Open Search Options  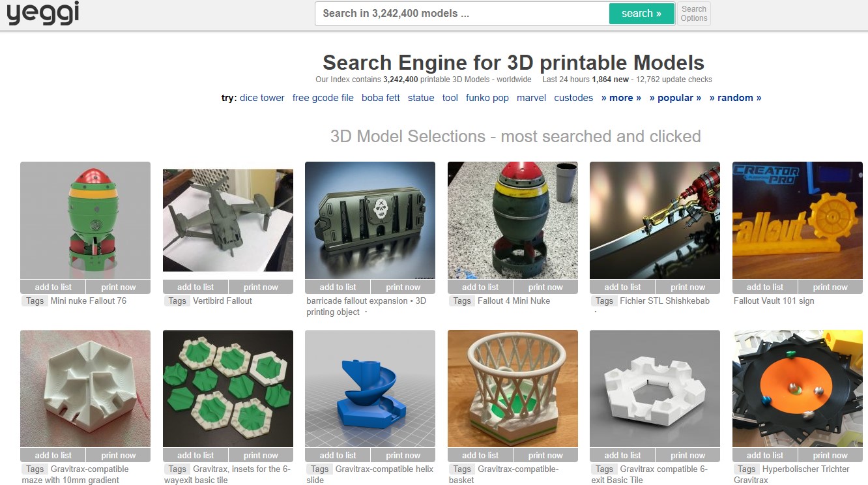pyautogui.click(x=693, y=14)
